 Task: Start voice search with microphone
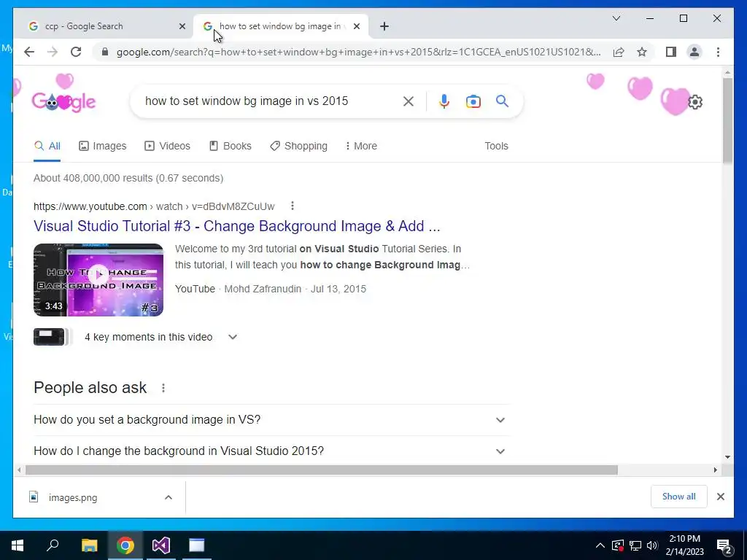pyautogui.click(x=444, y=101)
